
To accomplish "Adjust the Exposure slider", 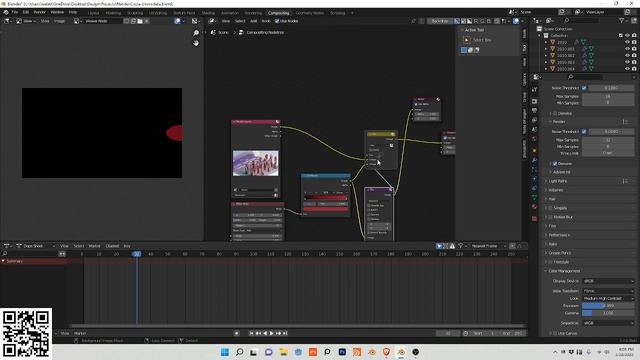I will pyautogui.click(x=608, y=306).
